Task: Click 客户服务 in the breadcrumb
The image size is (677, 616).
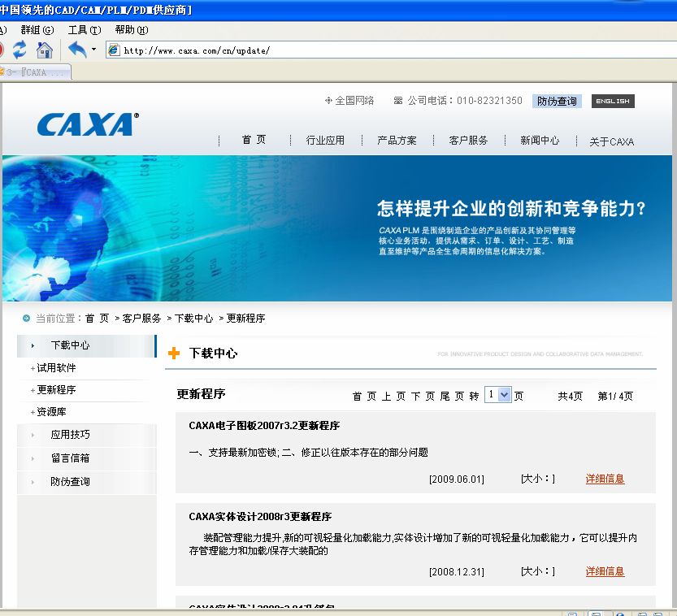Action: pos(141,318)
